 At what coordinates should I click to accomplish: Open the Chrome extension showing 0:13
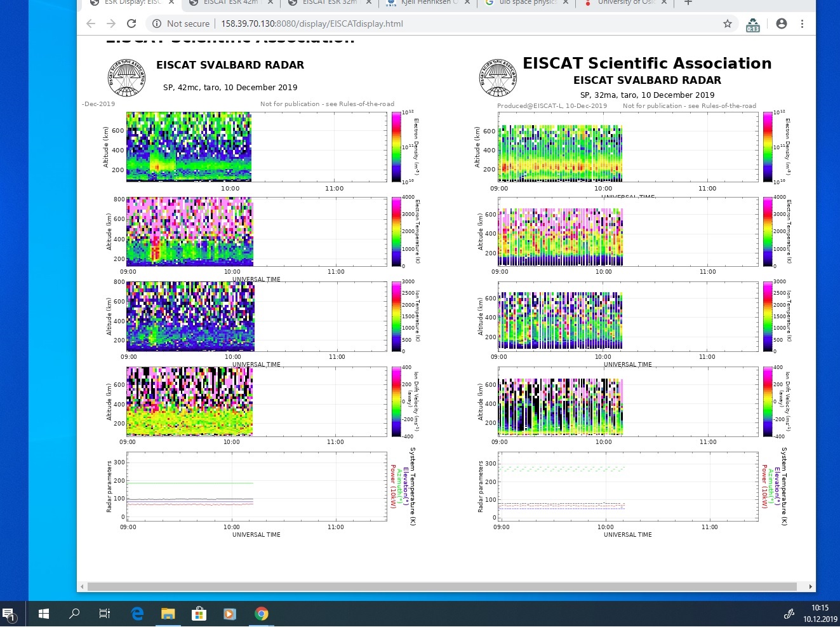click(752, 25)
